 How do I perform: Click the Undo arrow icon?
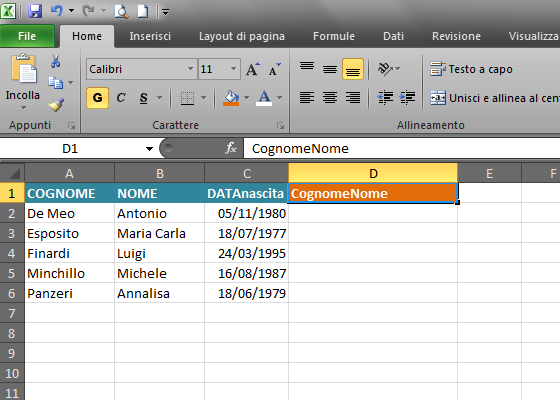pos(56,11)
